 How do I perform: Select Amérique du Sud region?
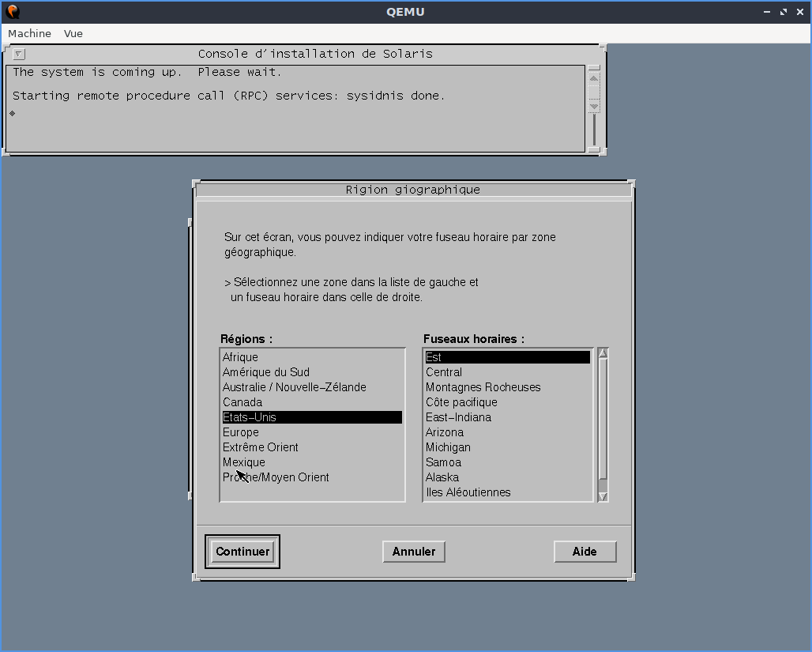(312, 372)
